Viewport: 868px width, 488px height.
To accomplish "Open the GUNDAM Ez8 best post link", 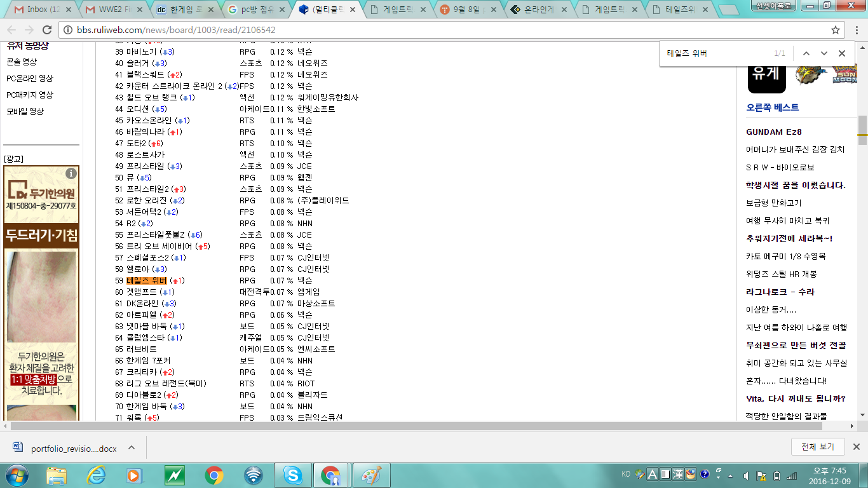I will coord(773,132).
